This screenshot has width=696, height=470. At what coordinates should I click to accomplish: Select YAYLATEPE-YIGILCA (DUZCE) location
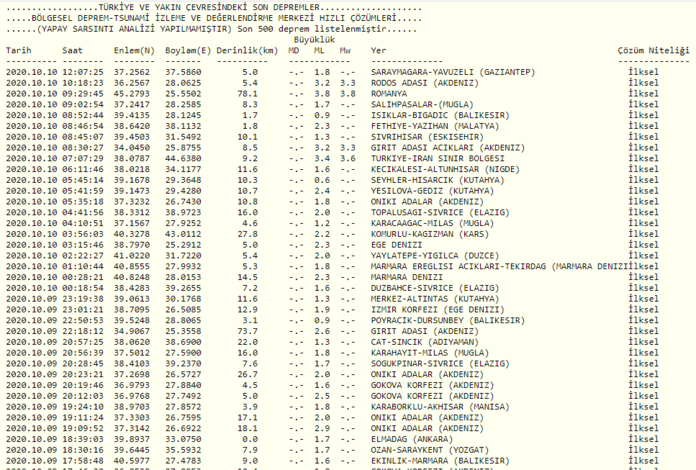click(x=435, y=256)
